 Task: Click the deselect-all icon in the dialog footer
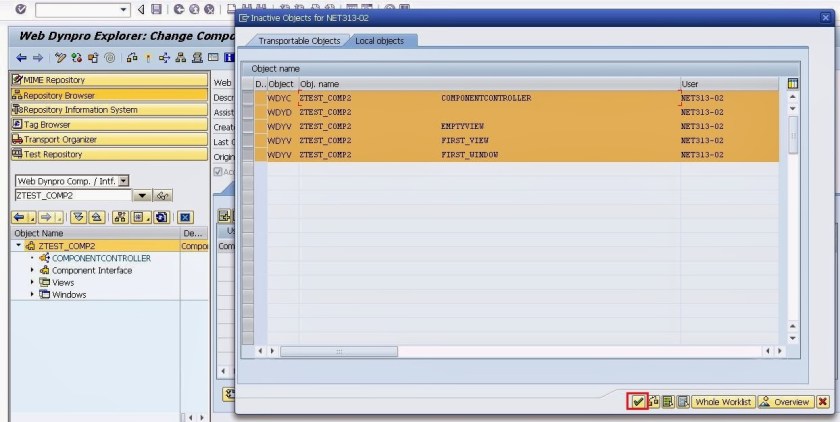[683, 402]
